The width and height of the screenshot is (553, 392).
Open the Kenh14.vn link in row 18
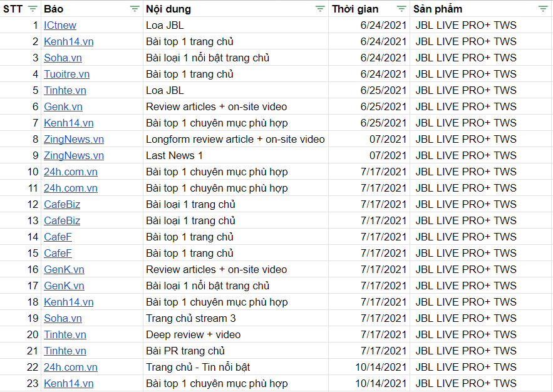[68, 302]
